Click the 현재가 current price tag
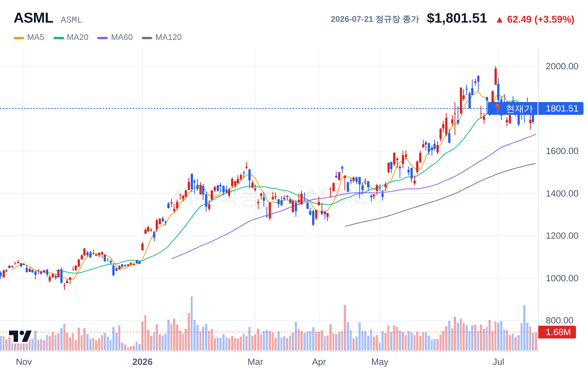The height and width of the screenshot is (372, 588). pos(513,108)
